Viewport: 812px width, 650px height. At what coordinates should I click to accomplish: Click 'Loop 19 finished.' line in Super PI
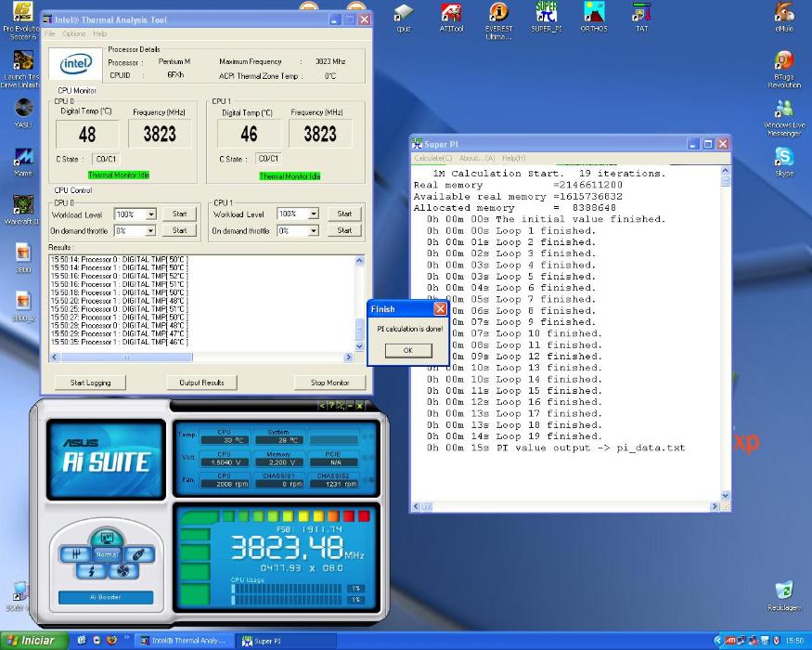pos(549,436)
